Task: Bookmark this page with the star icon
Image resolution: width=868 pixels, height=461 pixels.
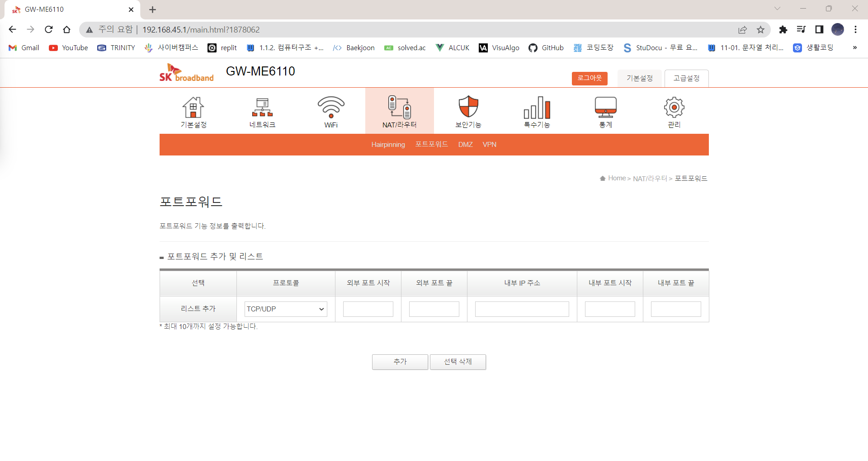Action: click(x=761, y=29)
